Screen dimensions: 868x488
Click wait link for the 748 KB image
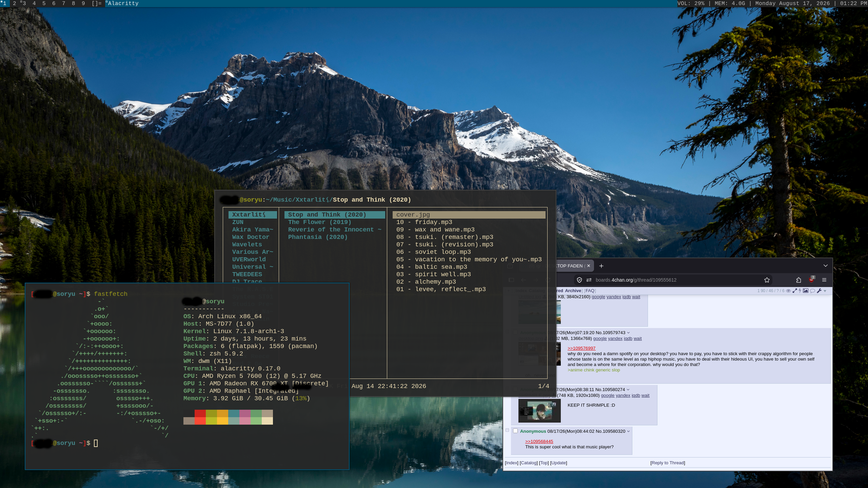(646, 395)
